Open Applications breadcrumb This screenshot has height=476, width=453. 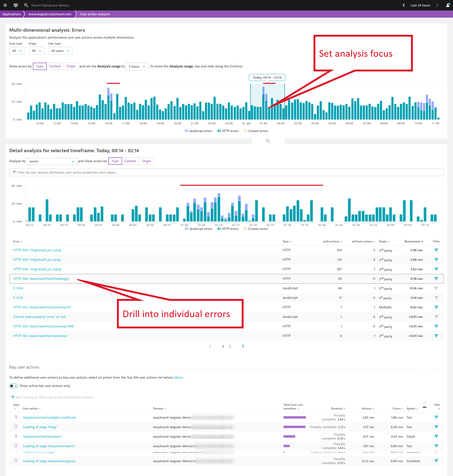[12, 14]
